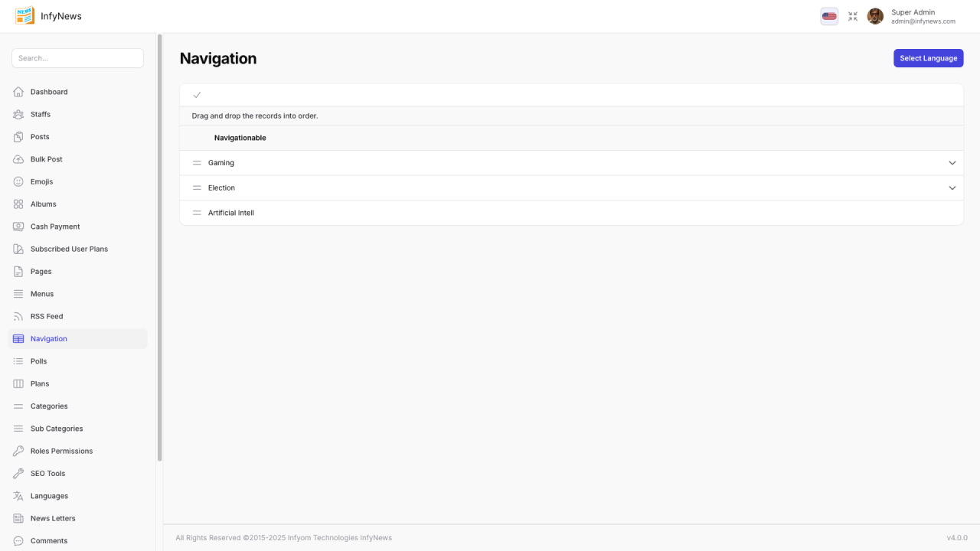Grab the Gaming row drag handle
Image resolution: width=980 pixels, height=551 pixels.
[x=197, y=163]
